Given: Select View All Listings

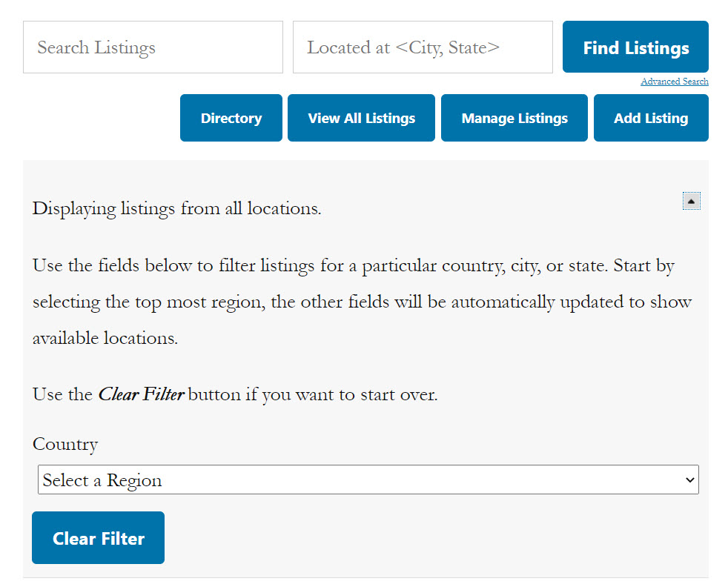Looking at the screenshot, I should [361, 118].
